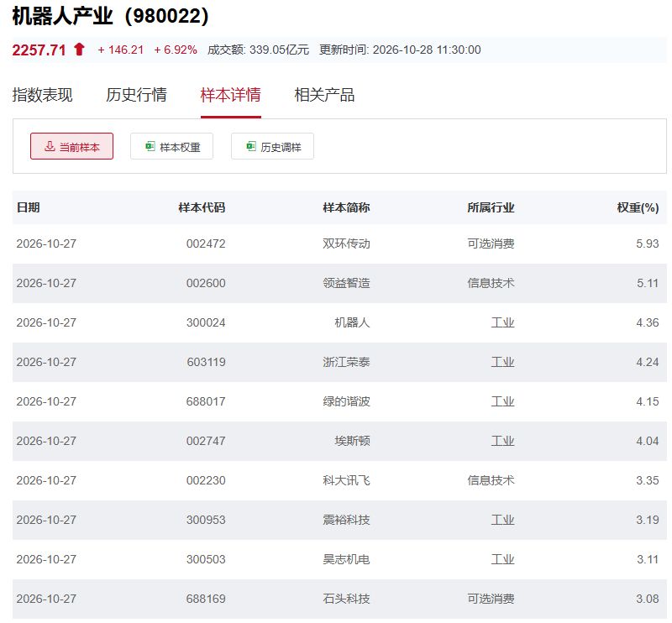This screenshot has height=623, width=672.
Task: Select sample code 688169
Action: pyautogui.click(x=206, y=598)
